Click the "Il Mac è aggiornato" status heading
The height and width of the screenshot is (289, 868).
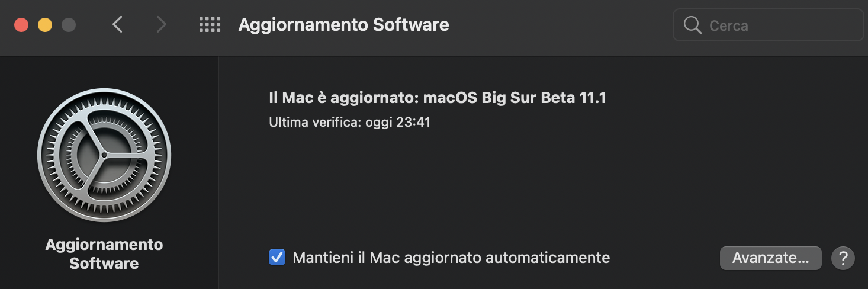click(x=343, y=98)
